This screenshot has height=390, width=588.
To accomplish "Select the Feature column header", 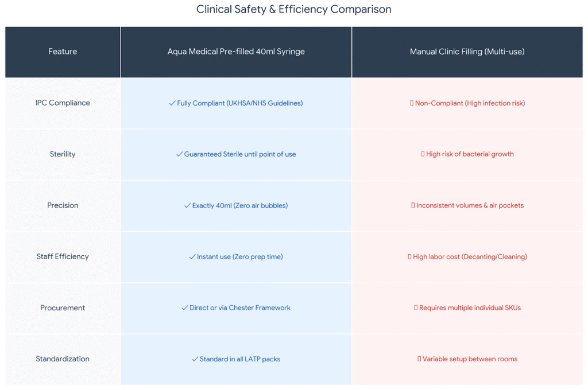I will (x=63, y=52).
